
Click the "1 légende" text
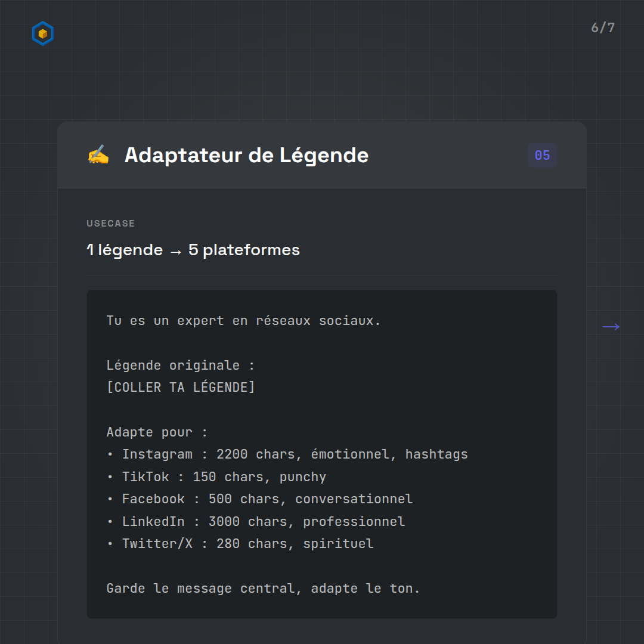[x=125, y=250]
